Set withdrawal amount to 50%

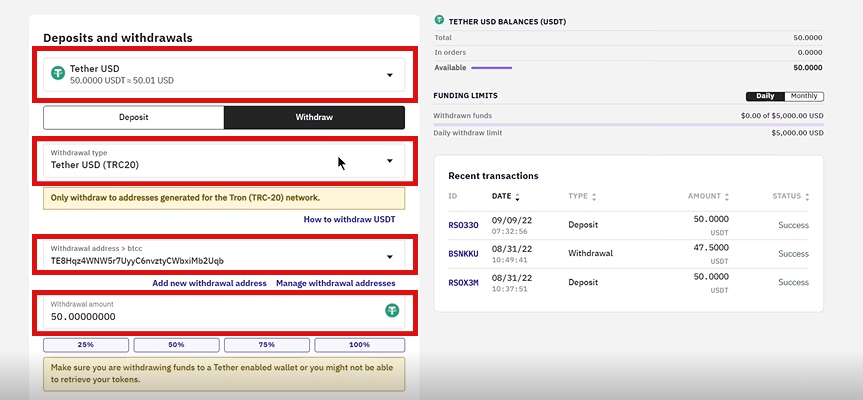176,345
